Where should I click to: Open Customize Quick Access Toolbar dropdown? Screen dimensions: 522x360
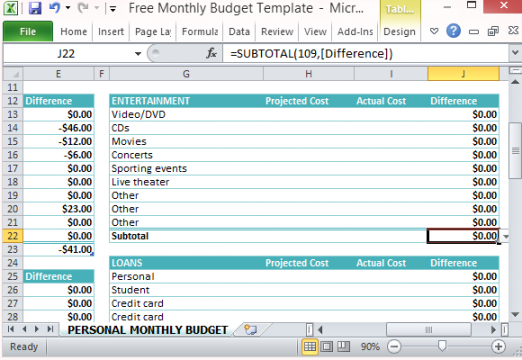(113, 9)
